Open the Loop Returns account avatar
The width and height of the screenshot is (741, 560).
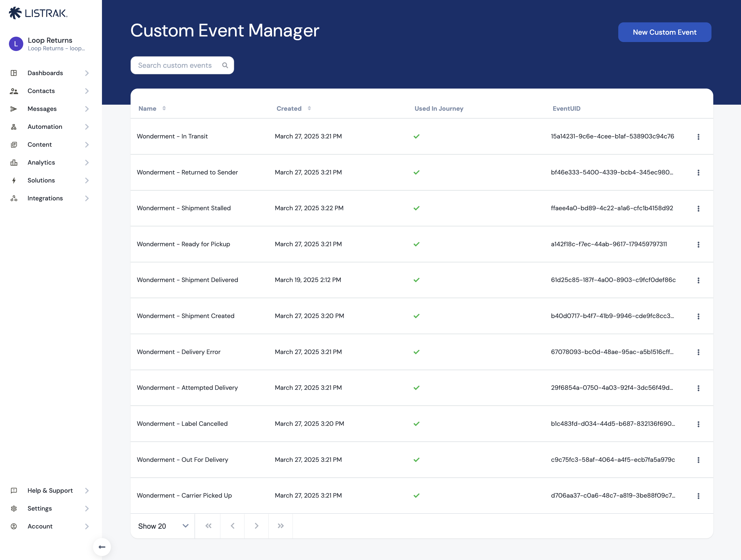point(16,44)
